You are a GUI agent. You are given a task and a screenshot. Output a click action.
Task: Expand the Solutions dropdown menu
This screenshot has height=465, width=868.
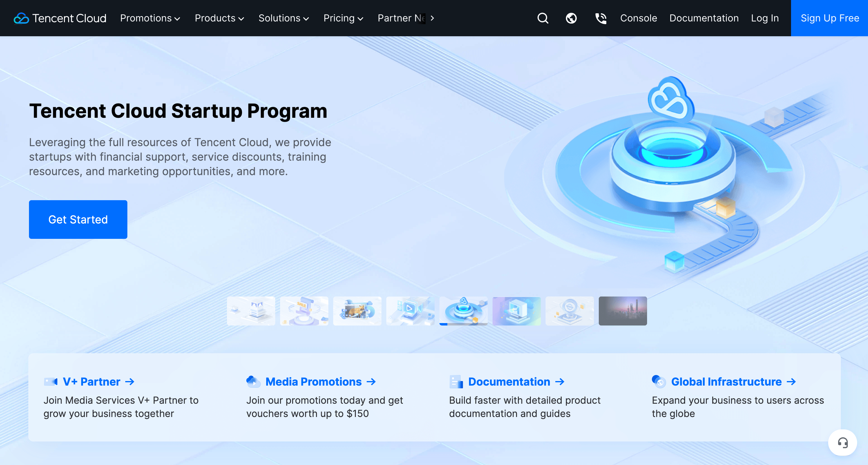(x=284, y=18)
